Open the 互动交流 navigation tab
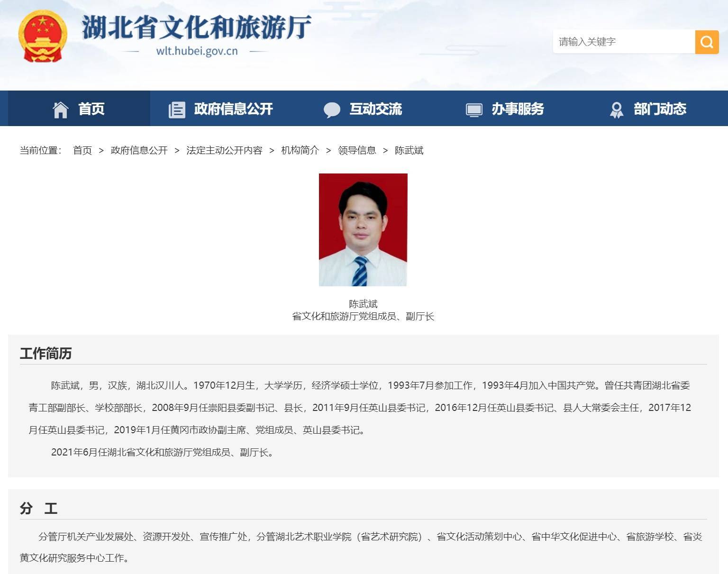 pos(364,109)
